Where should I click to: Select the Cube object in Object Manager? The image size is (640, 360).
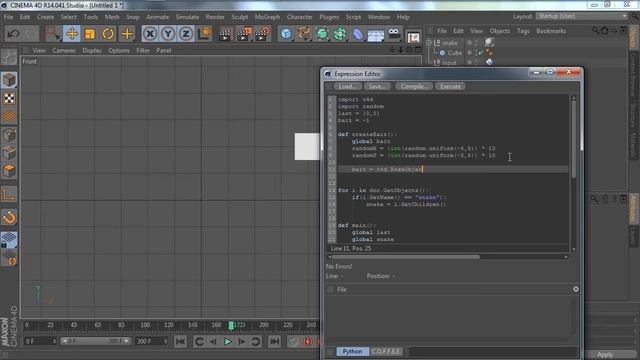click(455, 53)
